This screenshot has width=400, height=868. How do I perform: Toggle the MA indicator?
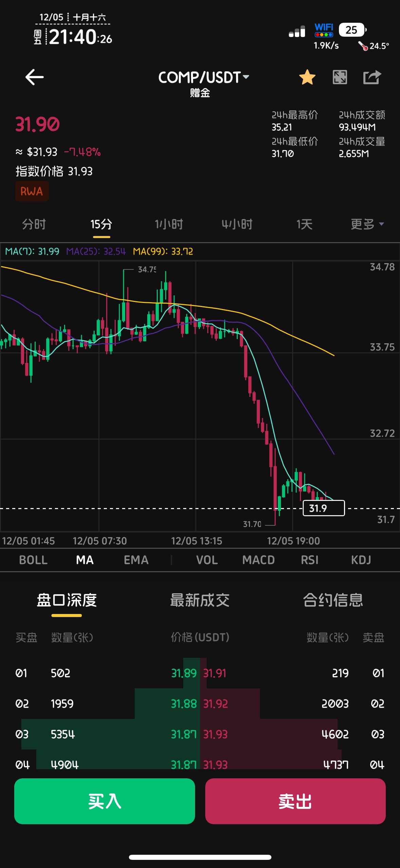(85, 560)
